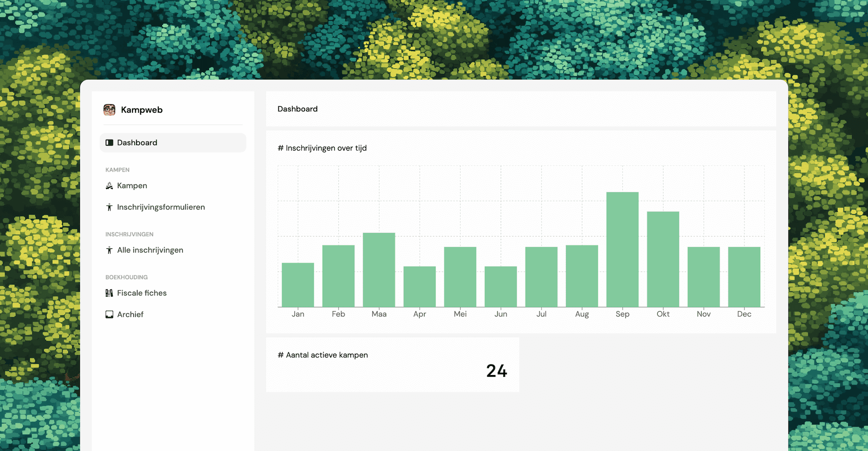Select Alle inschrijvingen in the sidebar
Viewport: 868px width, 451px height.
pos(150,250)
